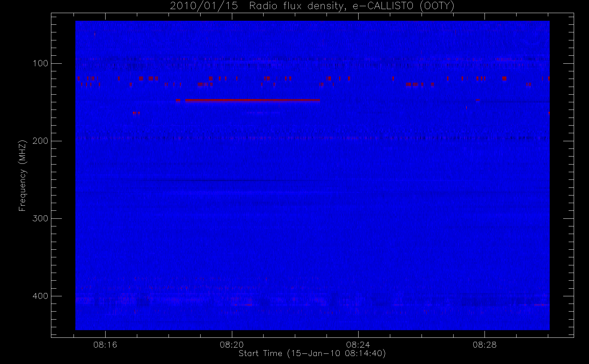Click the long red emission band near 150 MHz
Viewport: 589px width, 364px height.
tap(253, 100)
